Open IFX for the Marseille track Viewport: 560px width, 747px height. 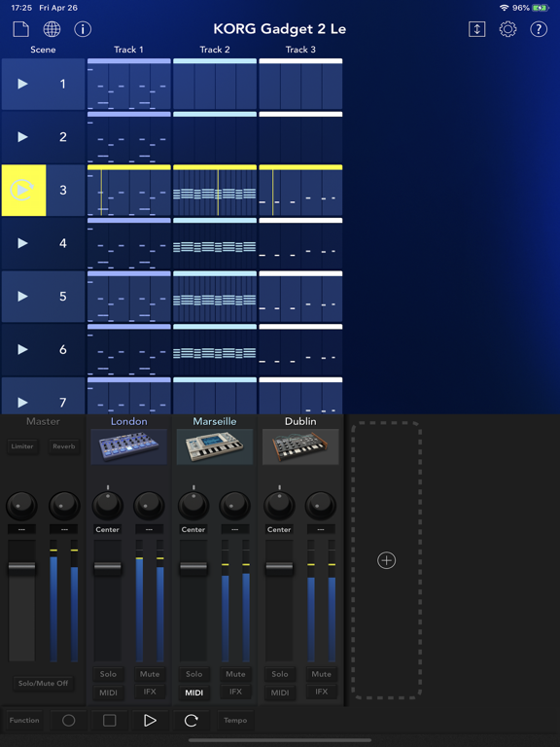pos(235,692)
